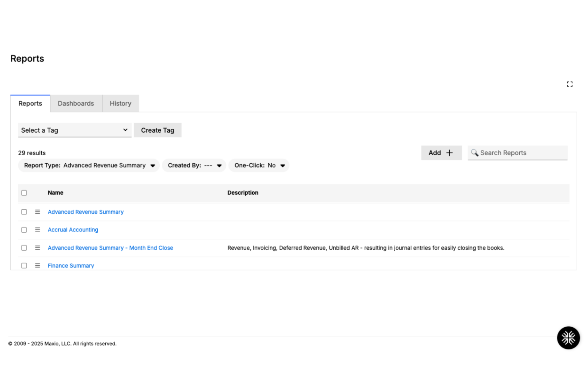Image resolution: width=588 pixels, height=392 pixels.
Task: Open the Created By filter dropdown
Action: click(219, 166)
